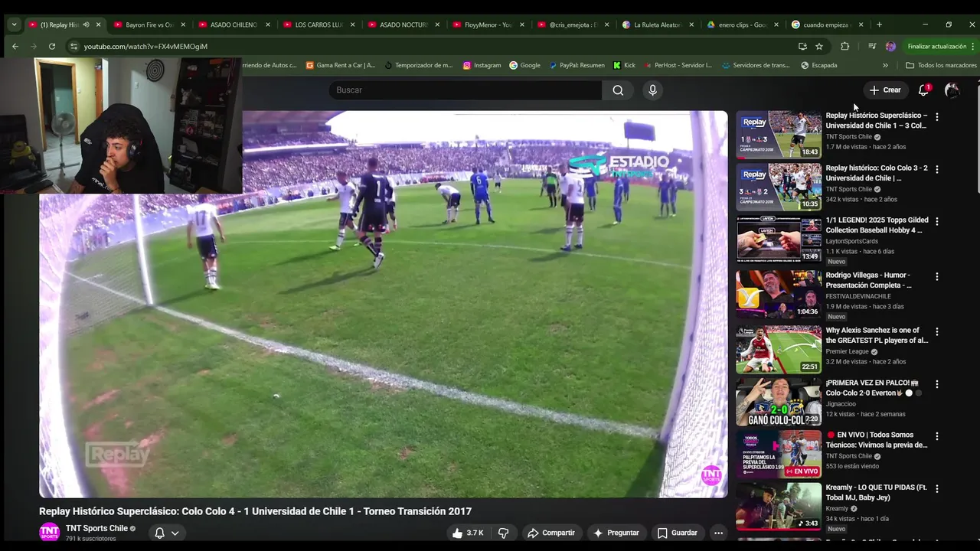Viewport: 980px width, 551px height.
Task: Open PayPal: Resumen bookmark
Action: (577, 65)
